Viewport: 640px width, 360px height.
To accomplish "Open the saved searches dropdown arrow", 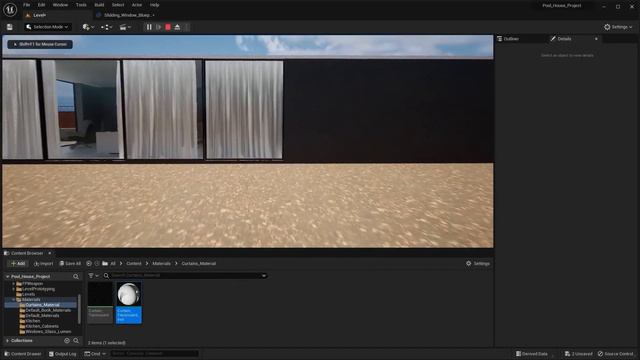I will (264, 276).
